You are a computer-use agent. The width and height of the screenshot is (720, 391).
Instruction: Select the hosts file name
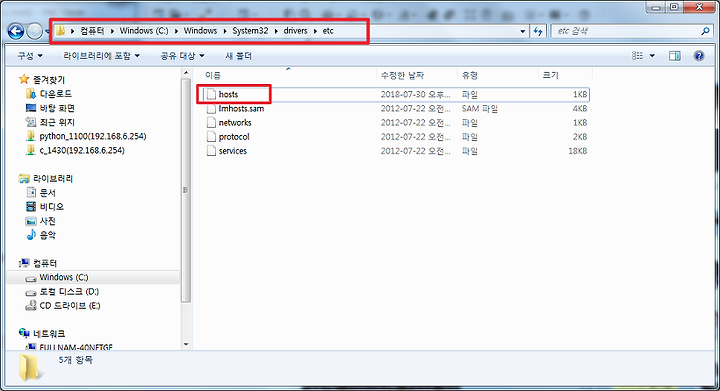click(x=228, y=94)
